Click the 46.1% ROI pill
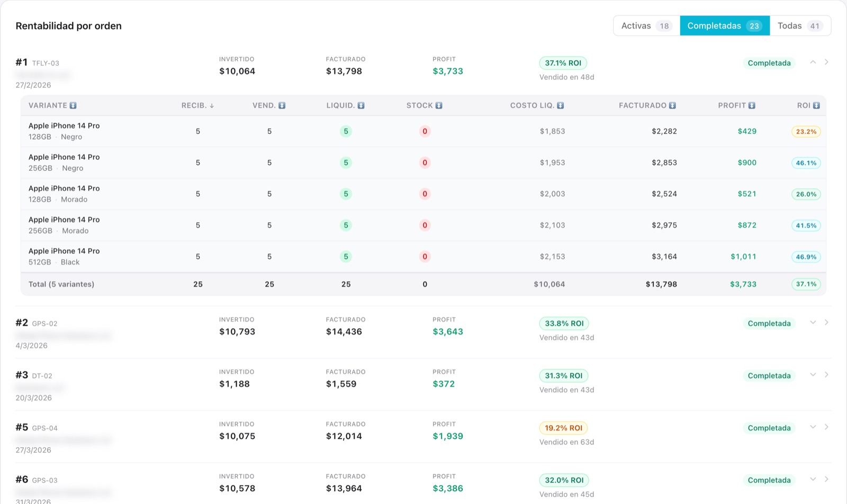 pyautogui.click(x=806, y=163)
